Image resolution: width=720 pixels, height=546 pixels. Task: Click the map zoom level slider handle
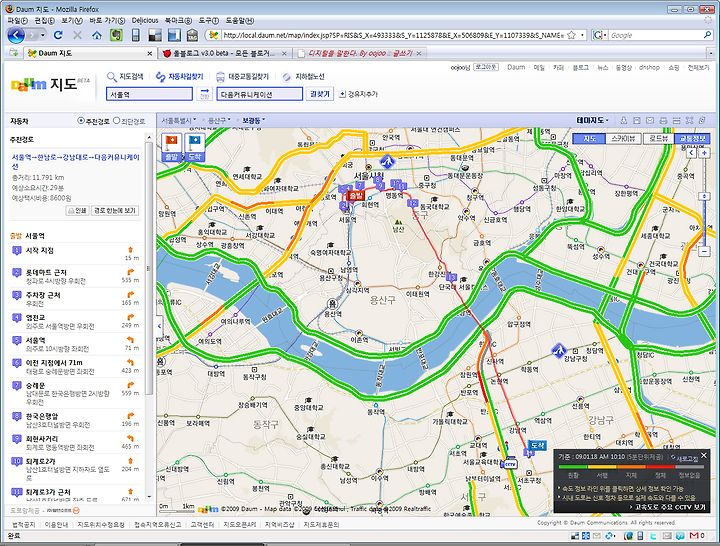704,197
